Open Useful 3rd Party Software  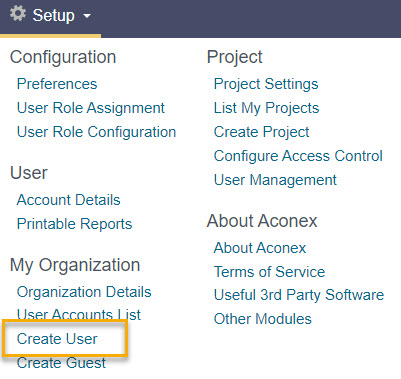point(299,295)
